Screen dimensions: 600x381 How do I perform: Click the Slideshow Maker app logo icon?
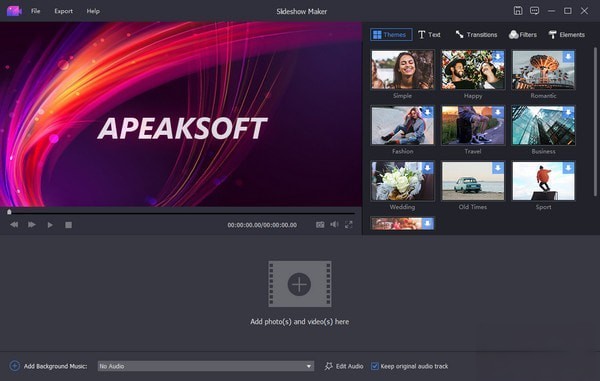click(14, 11)
